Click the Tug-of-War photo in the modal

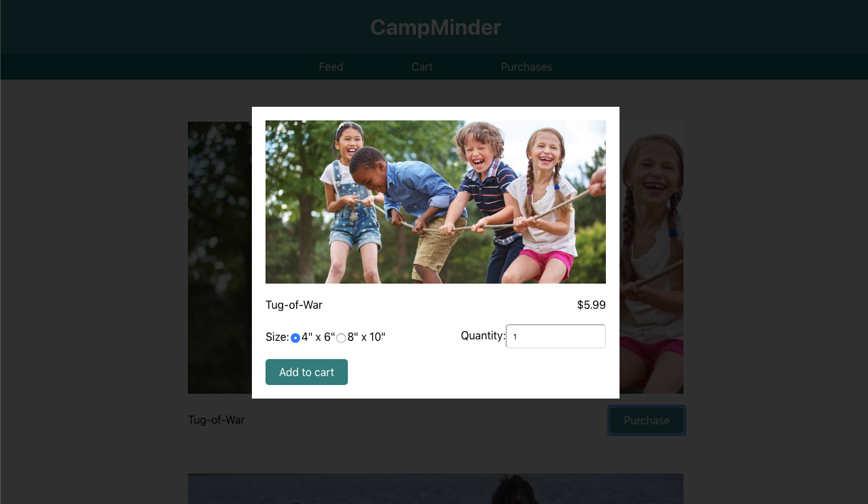coord(436,202)
